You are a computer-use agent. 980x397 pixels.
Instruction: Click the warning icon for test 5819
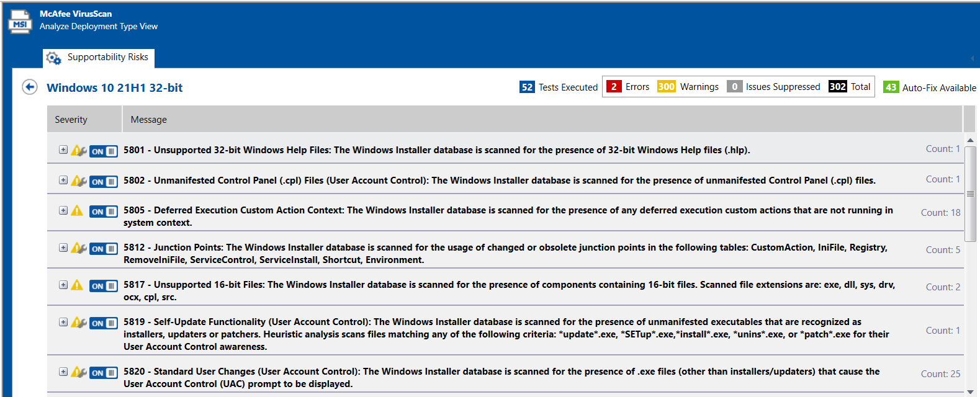78,322
